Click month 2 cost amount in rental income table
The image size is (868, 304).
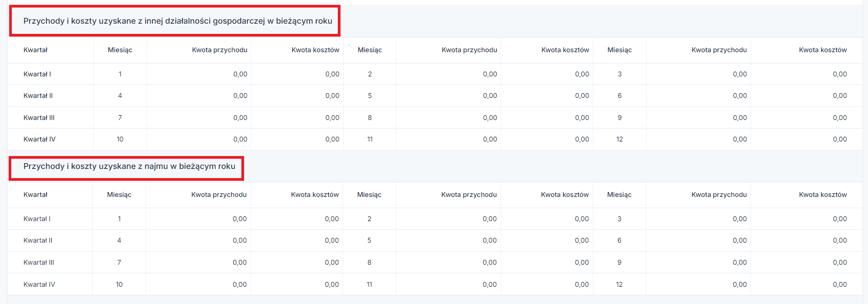581,219
